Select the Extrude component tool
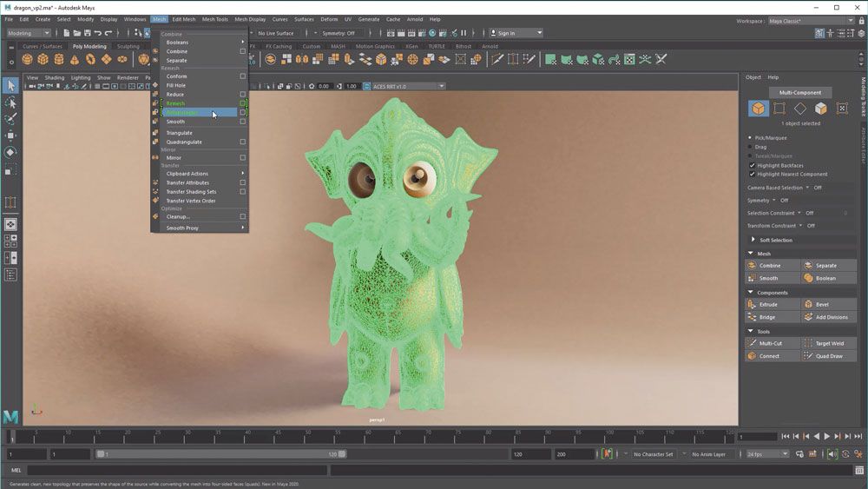 click(773, 304)
